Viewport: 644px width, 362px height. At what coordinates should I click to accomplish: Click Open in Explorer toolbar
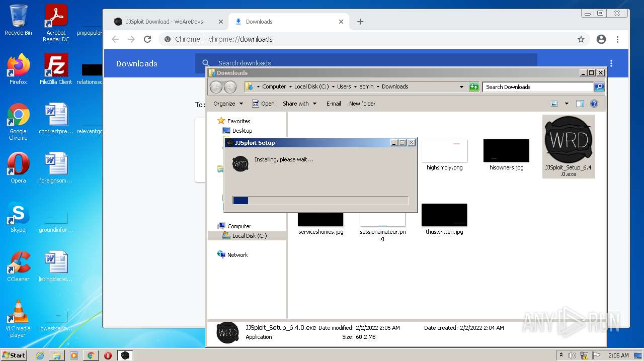coord(263,104)
